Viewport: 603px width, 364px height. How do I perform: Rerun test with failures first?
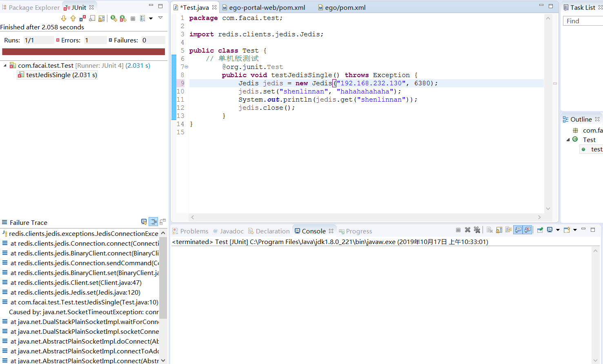[x=123, y=18]
